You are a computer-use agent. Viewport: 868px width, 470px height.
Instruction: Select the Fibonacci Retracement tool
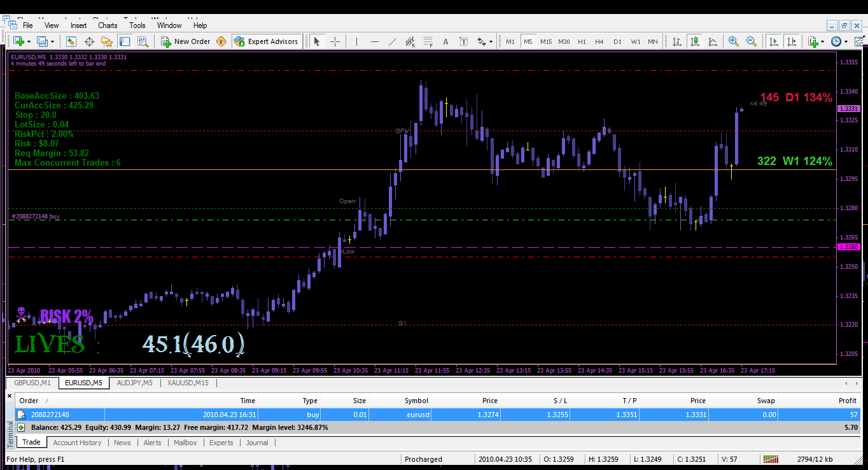coord(428,41)
